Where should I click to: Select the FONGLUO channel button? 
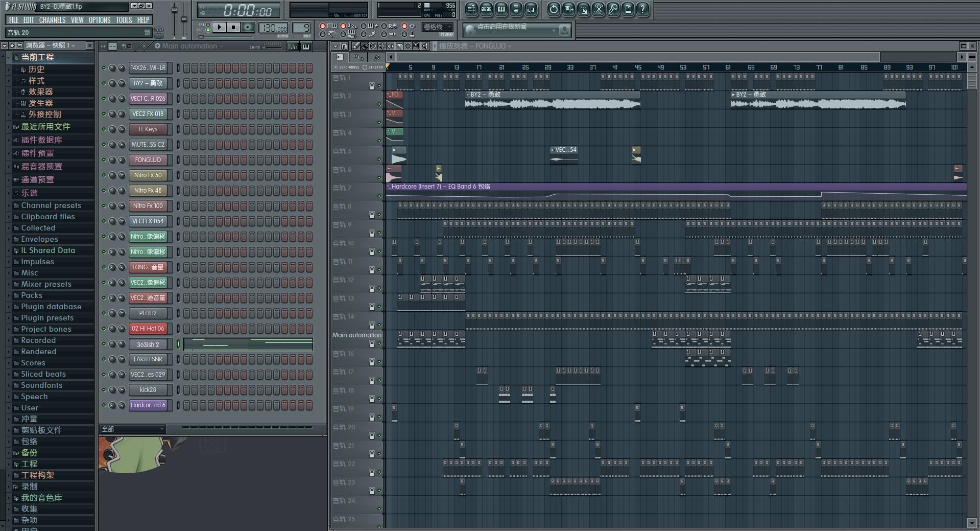pyautogui.click(x=148, y=160)
